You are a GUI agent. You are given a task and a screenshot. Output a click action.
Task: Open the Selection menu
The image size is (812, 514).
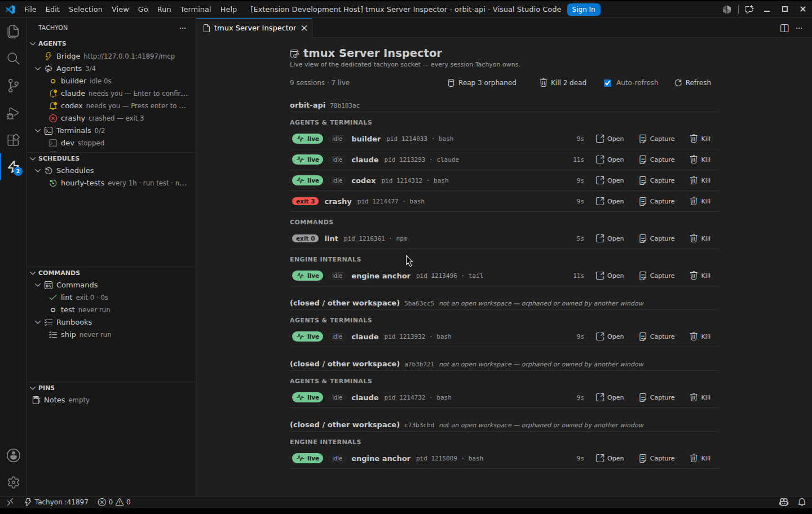85,9
